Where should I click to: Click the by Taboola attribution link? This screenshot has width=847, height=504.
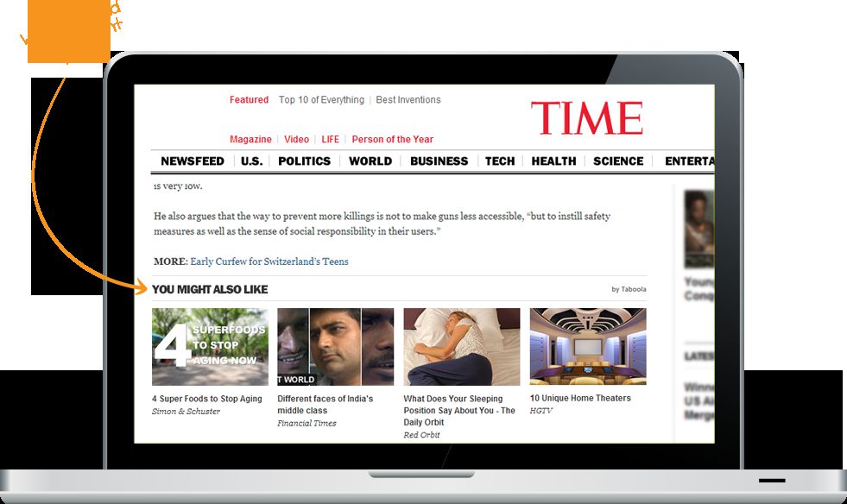click(628, 288)
